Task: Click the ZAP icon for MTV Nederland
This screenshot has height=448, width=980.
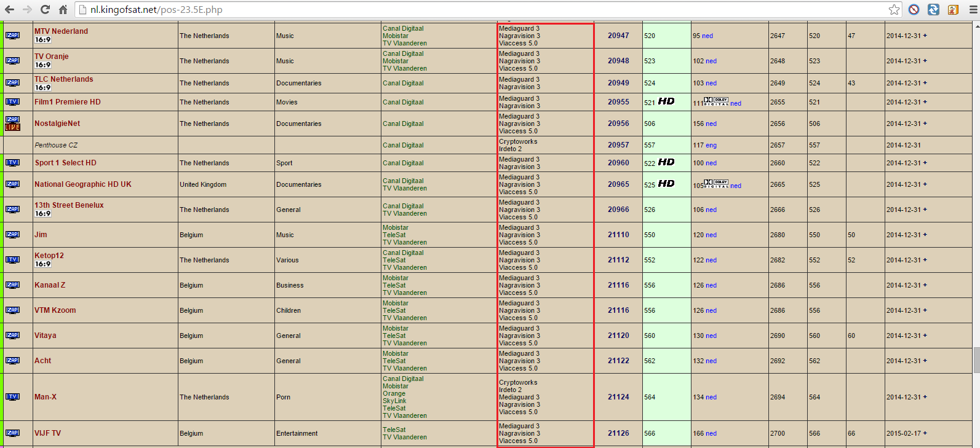Action: 12,36
